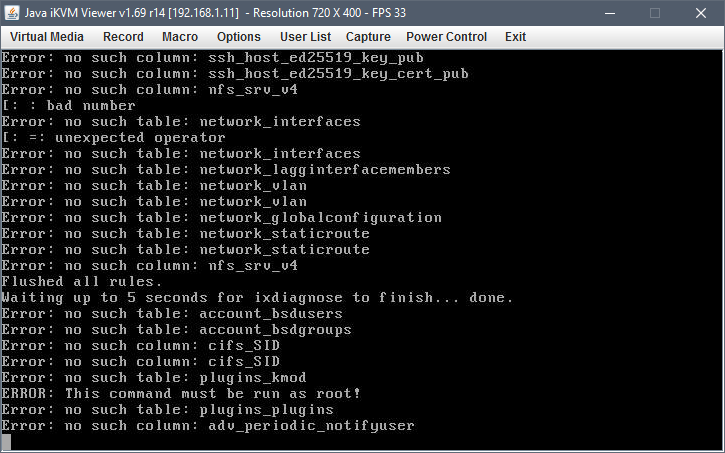Open the Virtual Media menu
This screenshot has height=453, width=725.
coord(47,37)
